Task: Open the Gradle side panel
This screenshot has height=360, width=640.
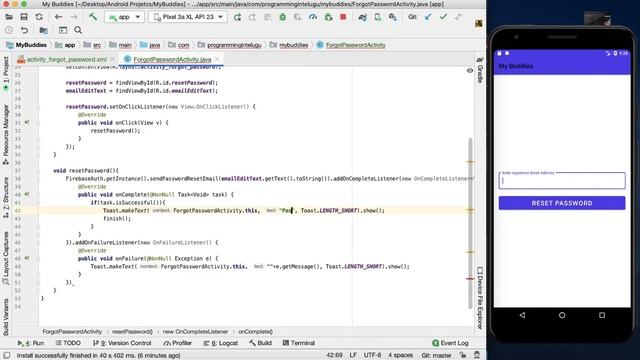Action: [x=480, y=70]
